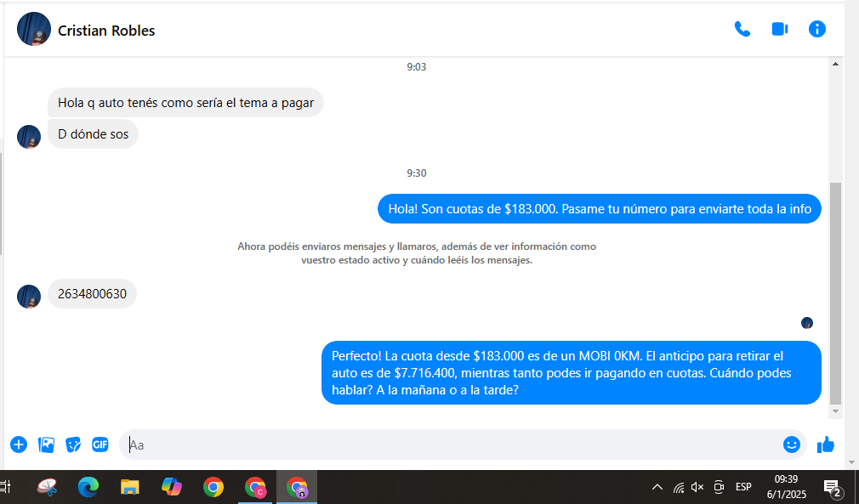This screenshot has height=504, width=859.
Task: Open Microsoft Edge from the taskbar
Action: click(x=88, y=487)
